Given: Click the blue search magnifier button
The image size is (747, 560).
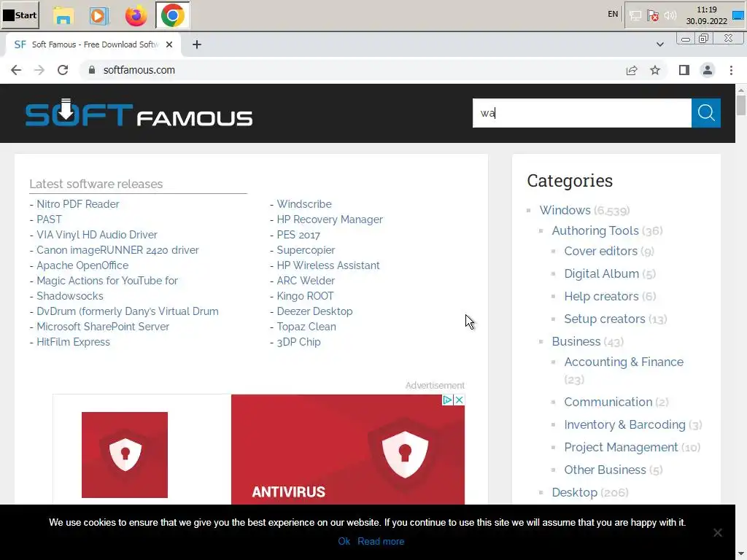Looking at the screenshot, I should pos(705,113).
